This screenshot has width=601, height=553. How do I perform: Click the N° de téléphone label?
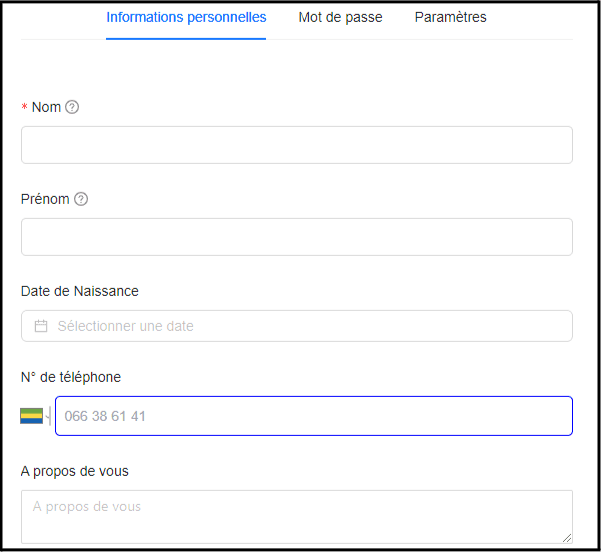tap(71, 377)
